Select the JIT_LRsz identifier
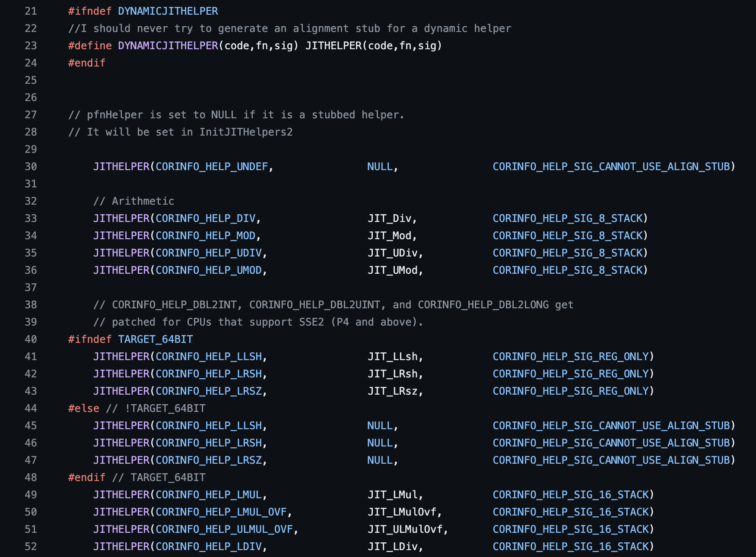The width and height of the screenshot is (756, 557). click(x=392, y=391)
